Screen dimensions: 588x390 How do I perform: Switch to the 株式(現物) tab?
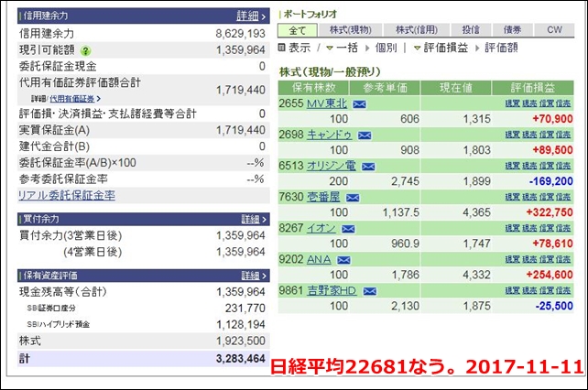350,30
